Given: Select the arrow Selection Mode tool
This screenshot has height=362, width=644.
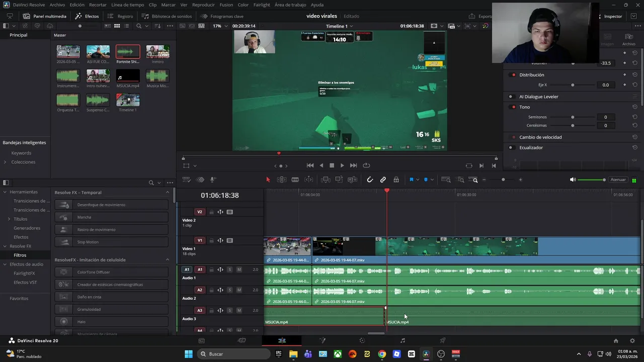Looking at the screenshot, I should click(x=268, y=179).
